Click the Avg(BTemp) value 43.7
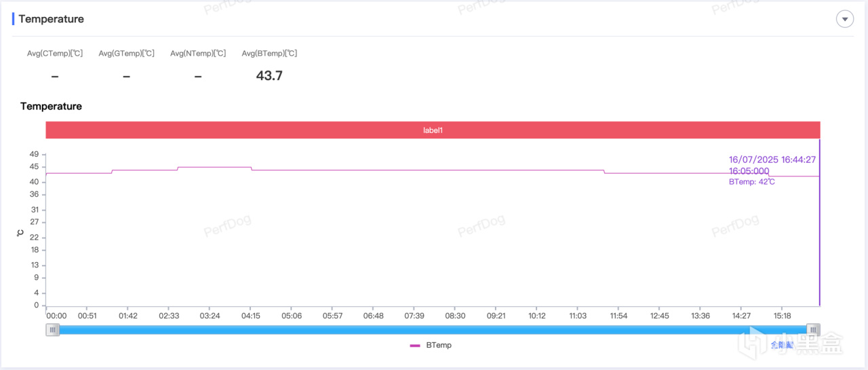The image size is (868, 370). point(269,76)
